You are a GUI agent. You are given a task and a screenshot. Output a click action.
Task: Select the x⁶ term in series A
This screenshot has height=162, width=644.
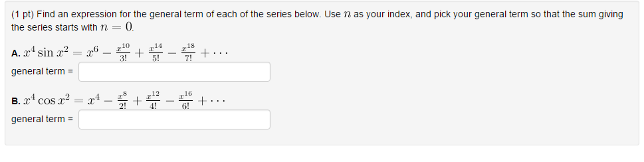coord(93,52)
